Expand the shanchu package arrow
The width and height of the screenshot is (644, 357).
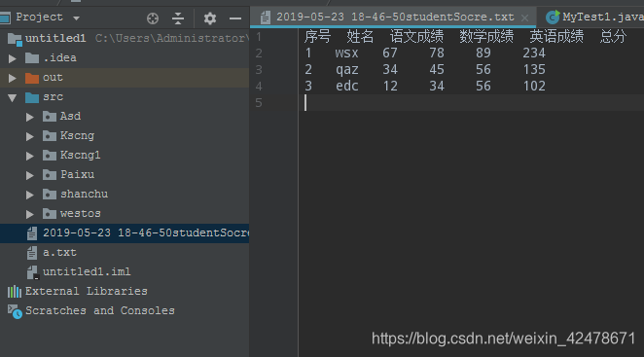click(x=29, y=195)
